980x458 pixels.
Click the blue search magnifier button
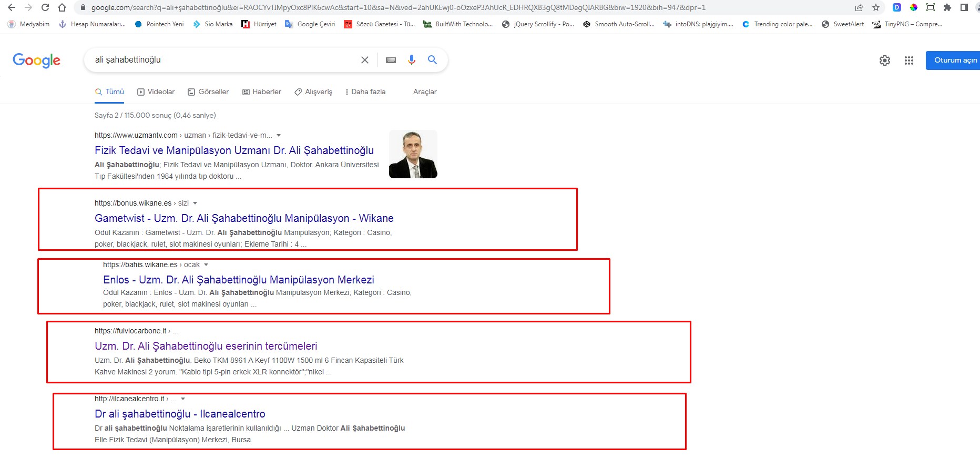coord(432,60)
